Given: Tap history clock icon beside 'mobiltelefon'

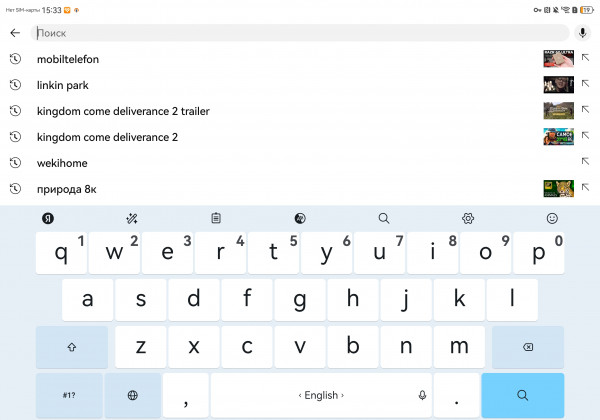Looking at the screenshot, I should pyautogui.click(x=15, y=59).
